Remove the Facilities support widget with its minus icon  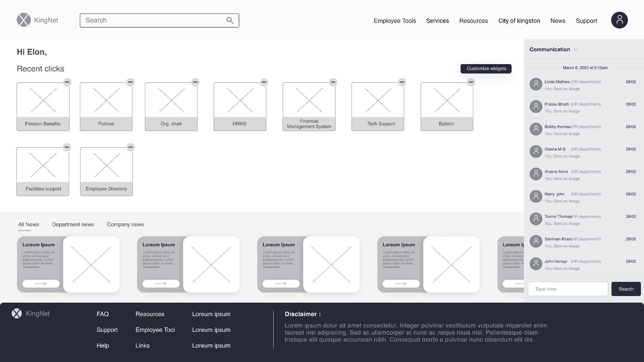tap(67, 147)
